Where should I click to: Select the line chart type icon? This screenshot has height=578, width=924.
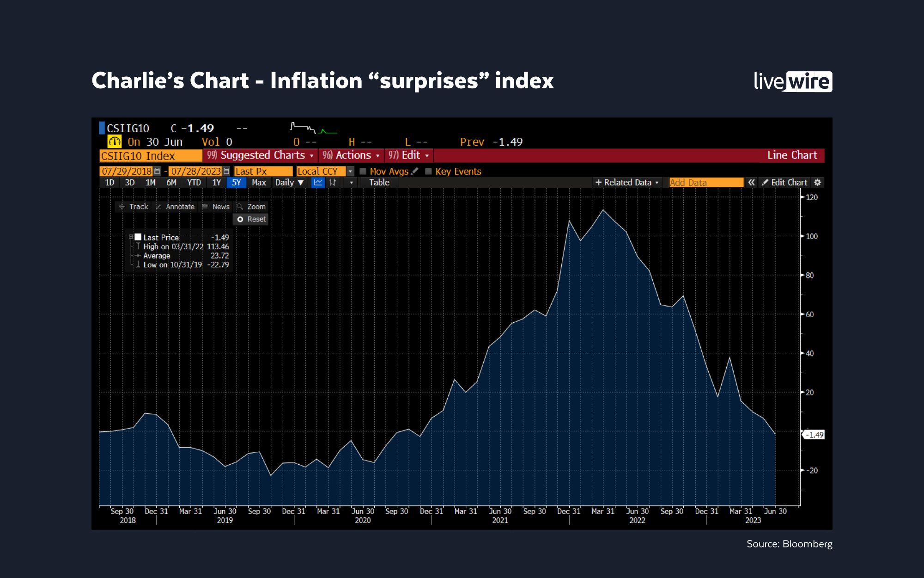pos(318,183)
